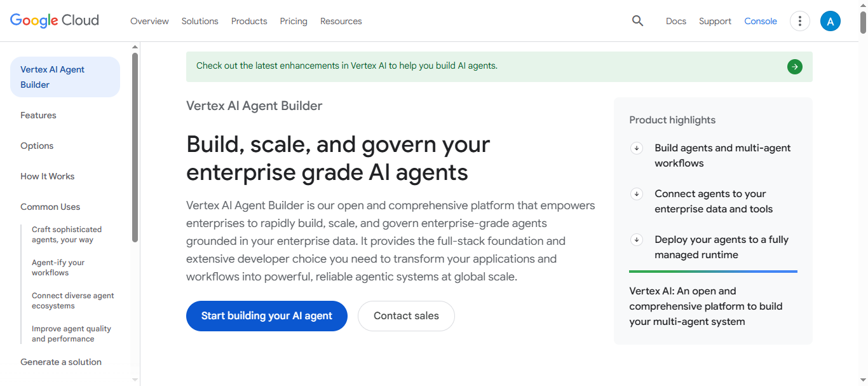
Task: Select Features in the left sidebar
Action: pos(38,115)
